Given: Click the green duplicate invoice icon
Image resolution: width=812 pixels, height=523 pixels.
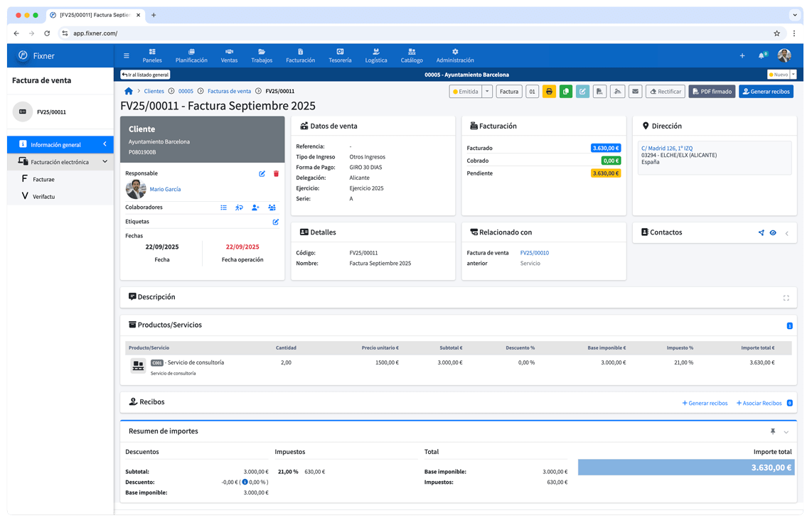Looking at the screenshot, I should 566,92.
